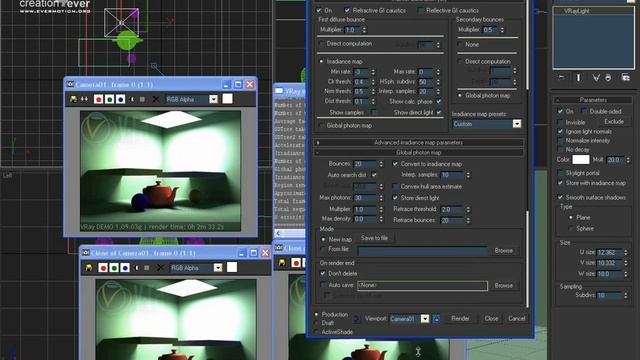Open Irradiance map presets Custom dropdown

click(x=517, y=124)
